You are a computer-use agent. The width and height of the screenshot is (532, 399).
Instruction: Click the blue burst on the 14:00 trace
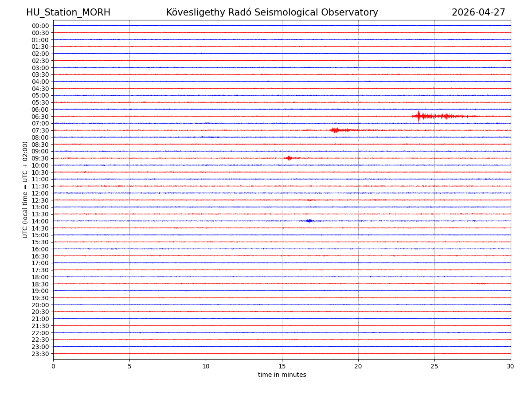tap(309, 221)
